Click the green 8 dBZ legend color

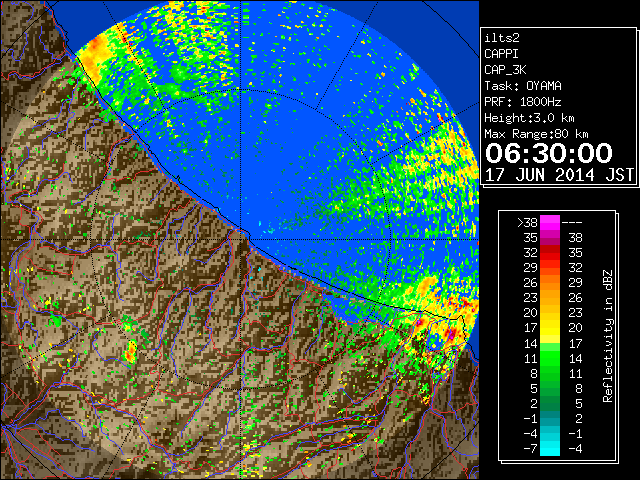coord(550,373)
